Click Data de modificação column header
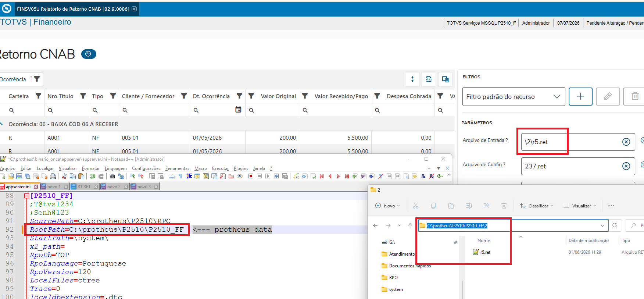This screenshot has height=299, width=644. click(x=588, y=241)
